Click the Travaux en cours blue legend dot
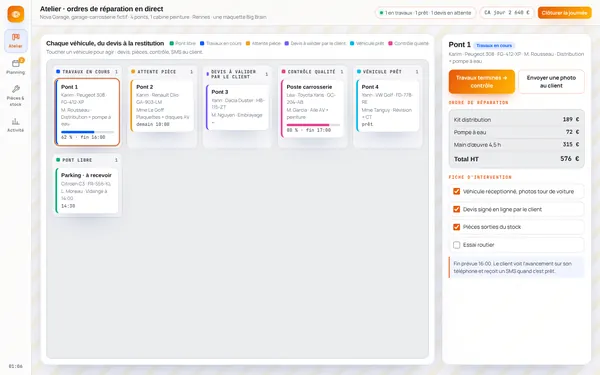The image size is (600, 375). [x=202, y=43]
